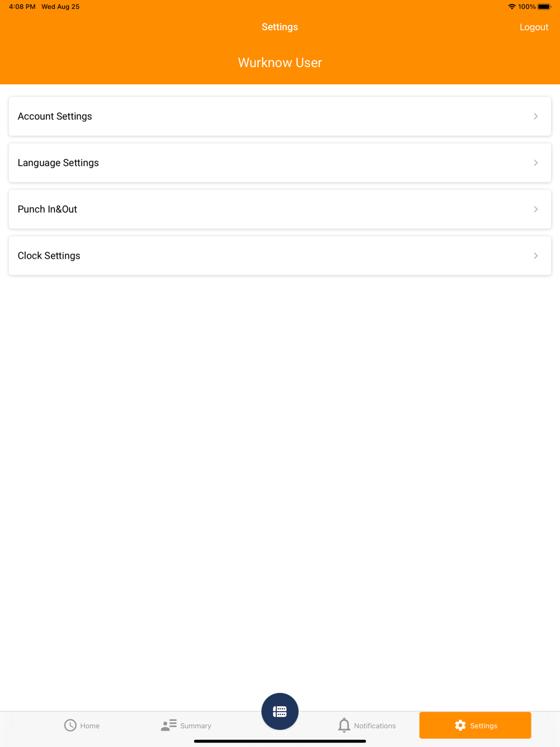Open the center round list button
Viewport: 560px width, 747px height.
(280, 711)
